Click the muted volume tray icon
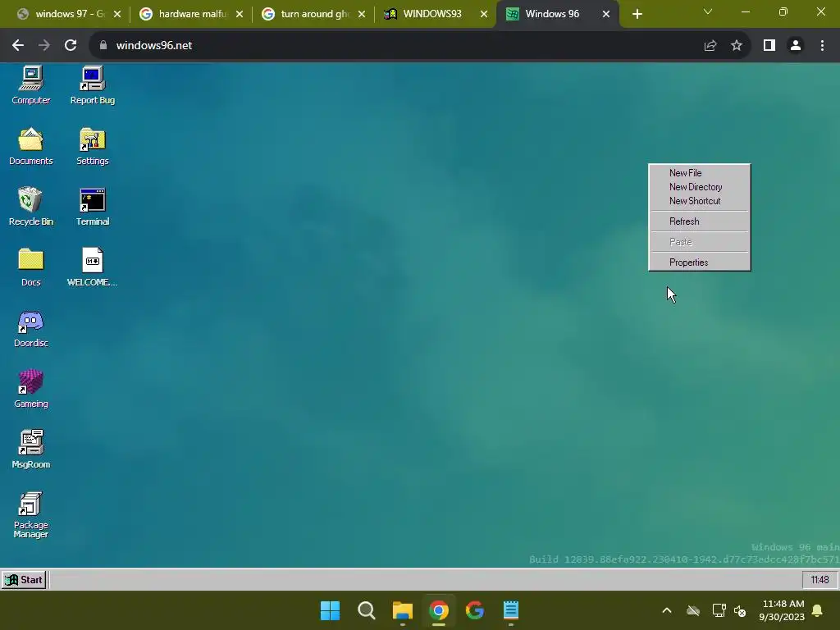840x630 pixels. tap(740, 610)
